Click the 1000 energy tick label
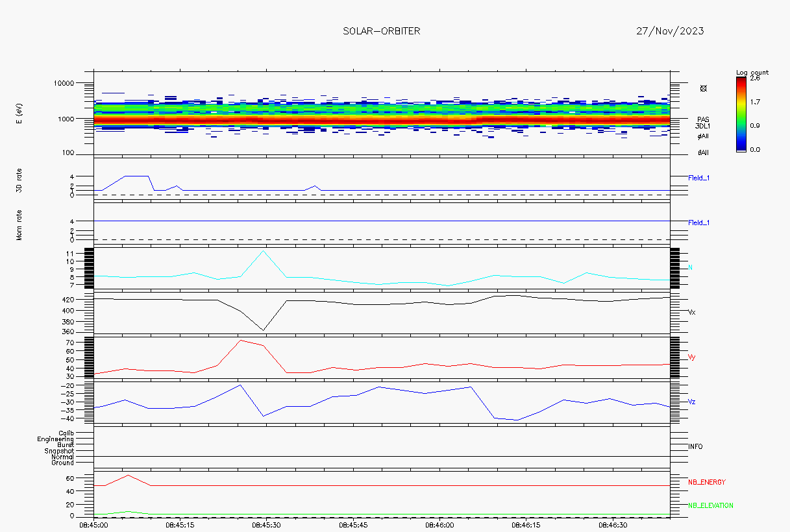This screenshot has width=790, height=532. coord(66,119)
